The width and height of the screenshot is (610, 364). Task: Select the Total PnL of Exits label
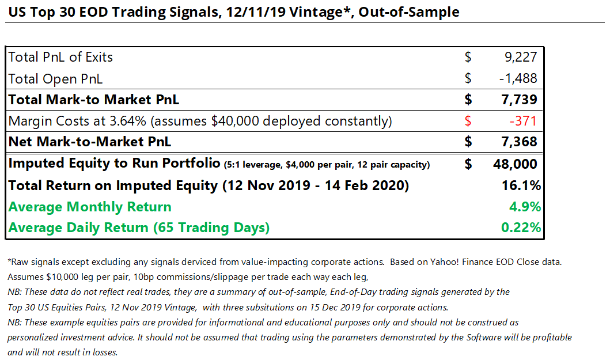tap(60, 57)
